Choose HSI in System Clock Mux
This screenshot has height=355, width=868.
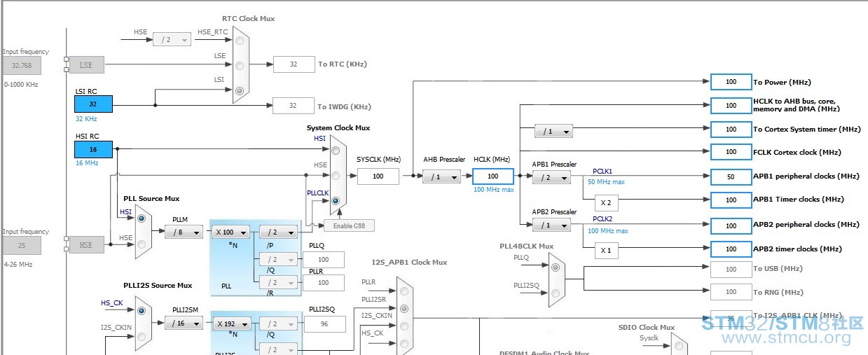pyautogui.click(x=336, y=150)
